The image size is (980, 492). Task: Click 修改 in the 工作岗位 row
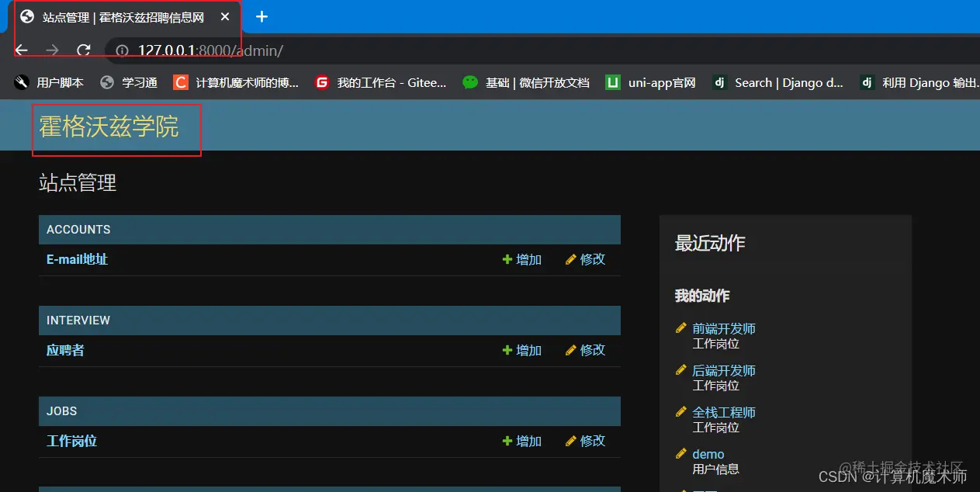pos(586,441)
